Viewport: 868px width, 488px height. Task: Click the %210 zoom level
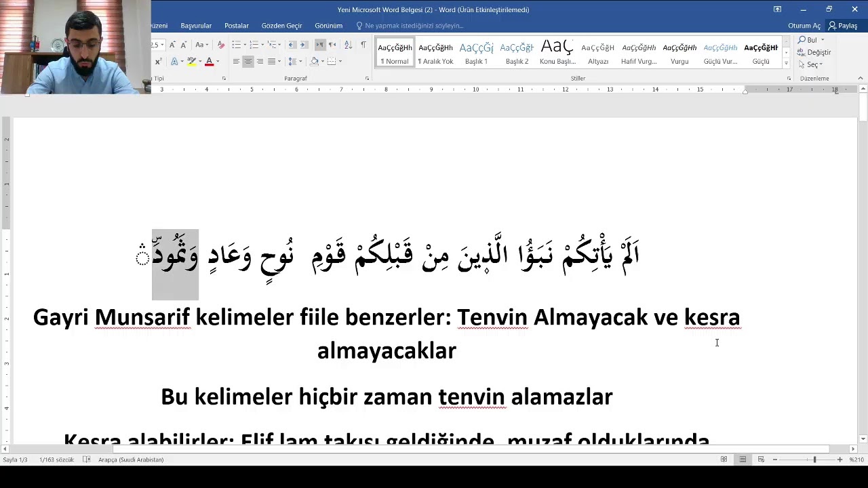856,460
